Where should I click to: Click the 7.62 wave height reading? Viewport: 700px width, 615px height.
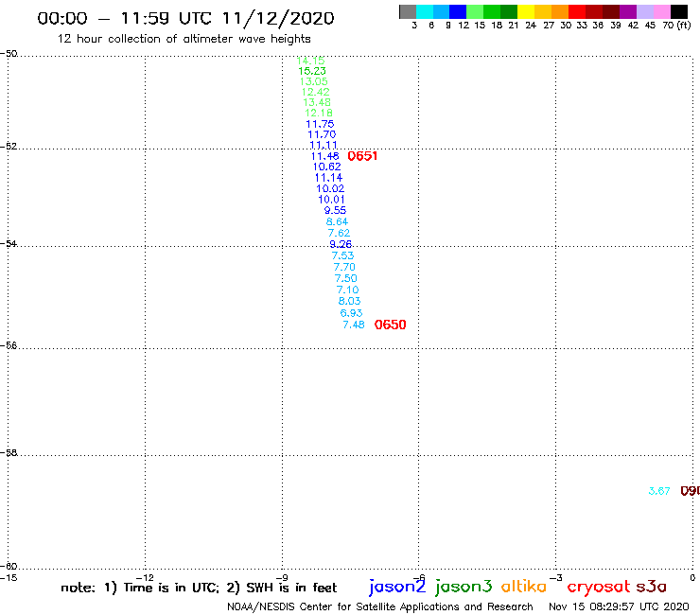[339, 233]
